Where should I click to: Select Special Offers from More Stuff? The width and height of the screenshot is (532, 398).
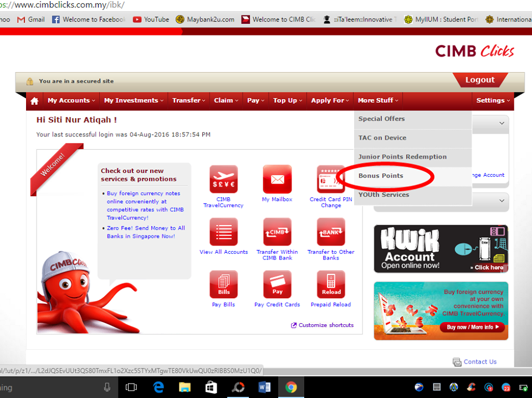pos(413,119)
